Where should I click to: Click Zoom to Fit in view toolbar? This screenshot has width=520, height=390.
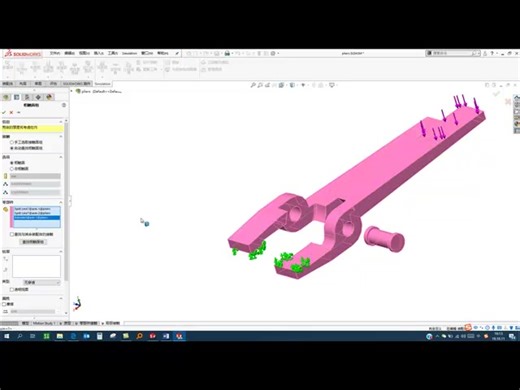(253, 85)
